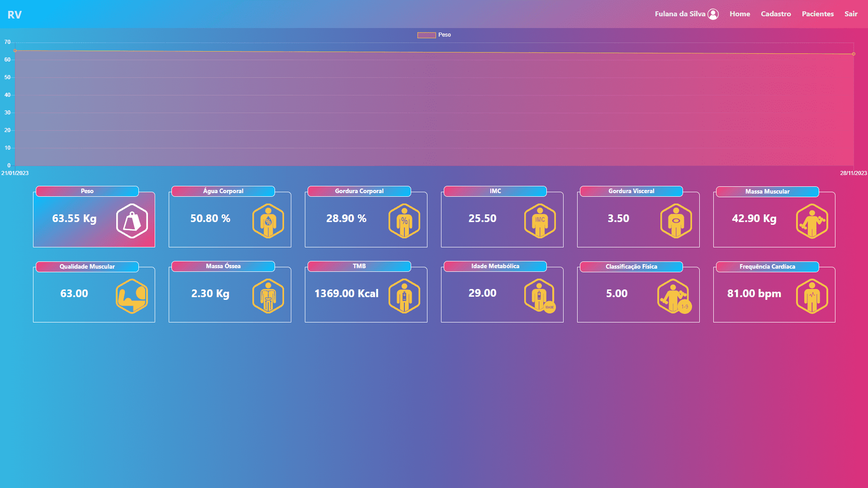Select the IMC card header

tap(495, 191)
